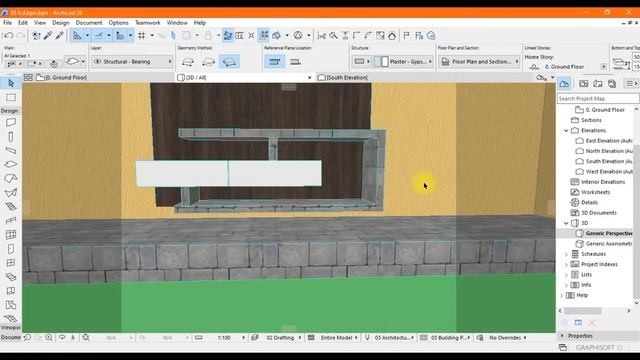Open the Plaster - Gyps... structure dropdown
640x360 pixels.
click(402, 62)
